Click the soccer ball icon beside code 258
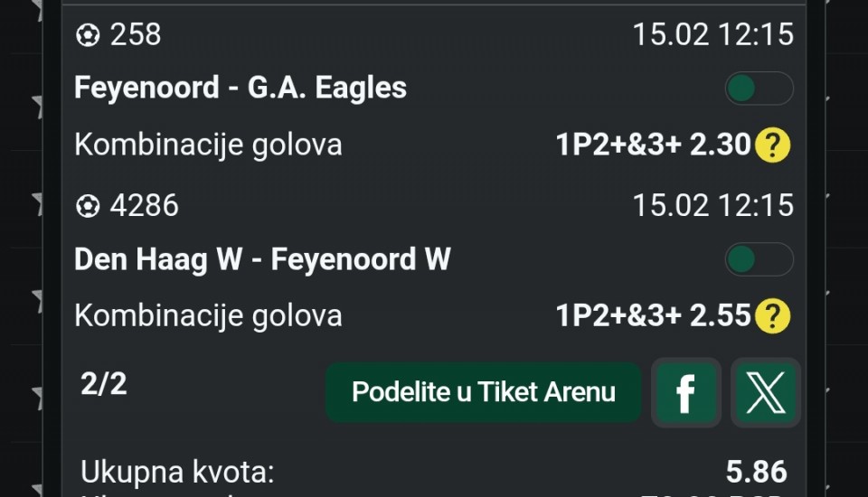Screen dimensions: 868x497 88,35
